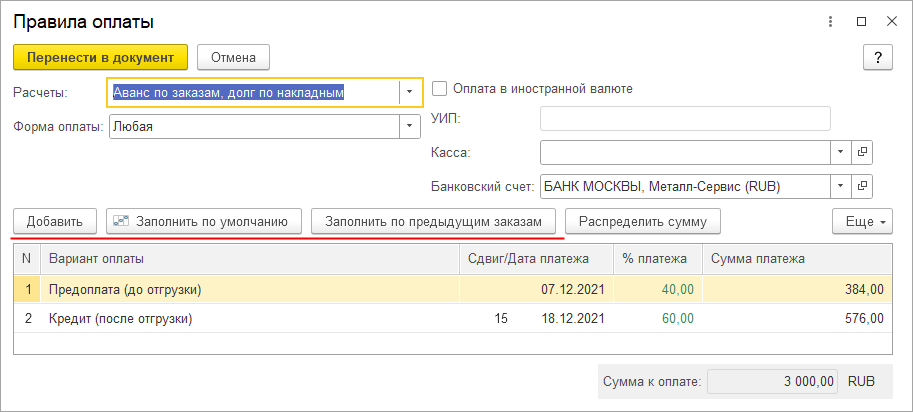This screenshot has height=412, width=913.
Task: Click Заполнить по предыдущим заказам
Action: (433, 221)
